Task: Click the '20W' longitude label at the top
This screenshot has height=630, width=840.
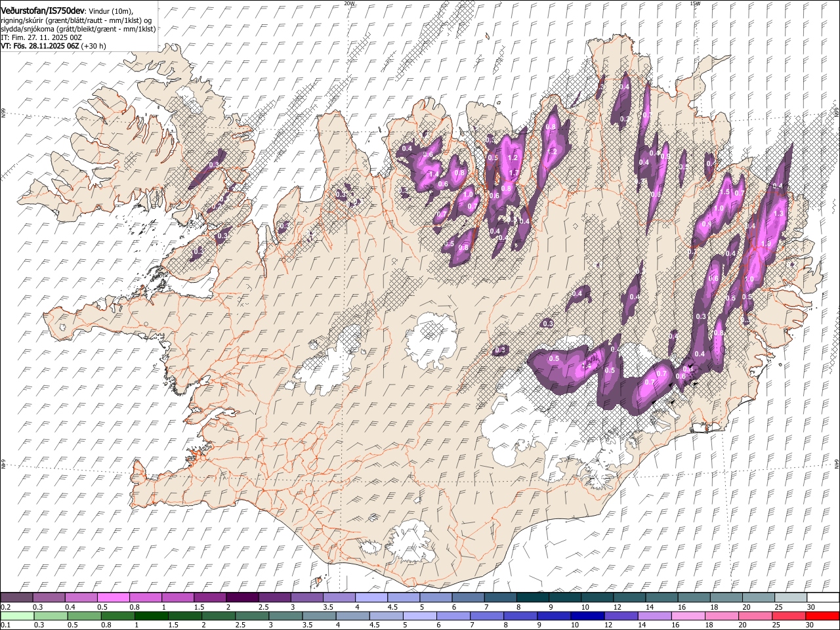Action: pos(349,3)
